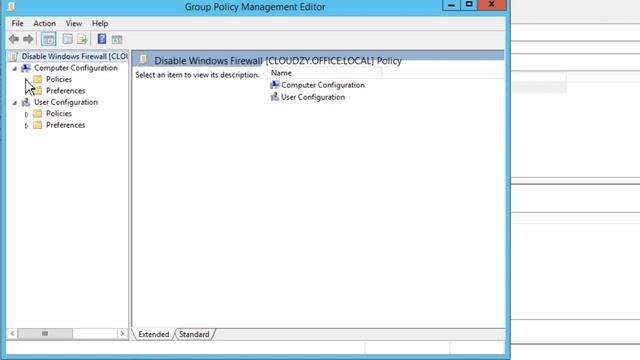Viewport: 640px width, 360px height.
Task: Select Policies label under User Configuration
Action: 59,113
